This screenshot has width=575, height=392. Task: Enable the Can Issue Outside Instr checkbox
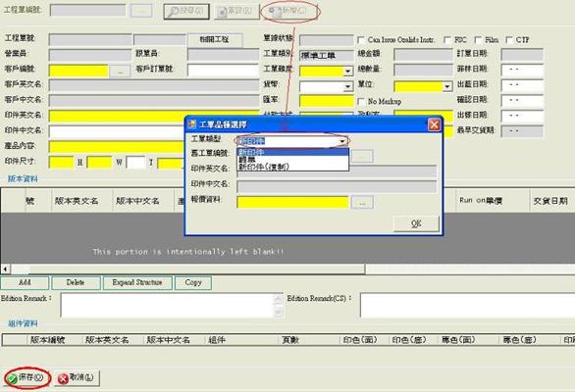point(361,40)
